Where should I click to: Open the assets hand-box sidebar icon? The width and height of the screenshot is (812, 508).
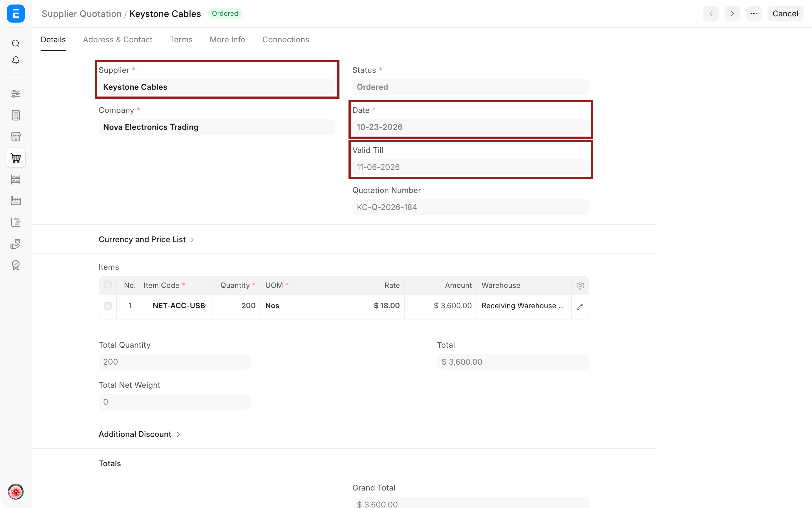click(x=16, y=244)
